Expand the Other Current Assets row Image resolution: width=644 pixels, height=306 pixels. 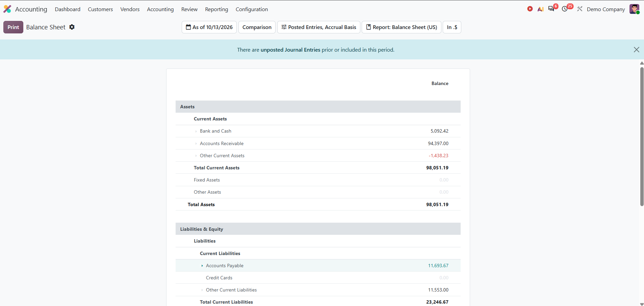pyautogui.click(x=196, y=156)
